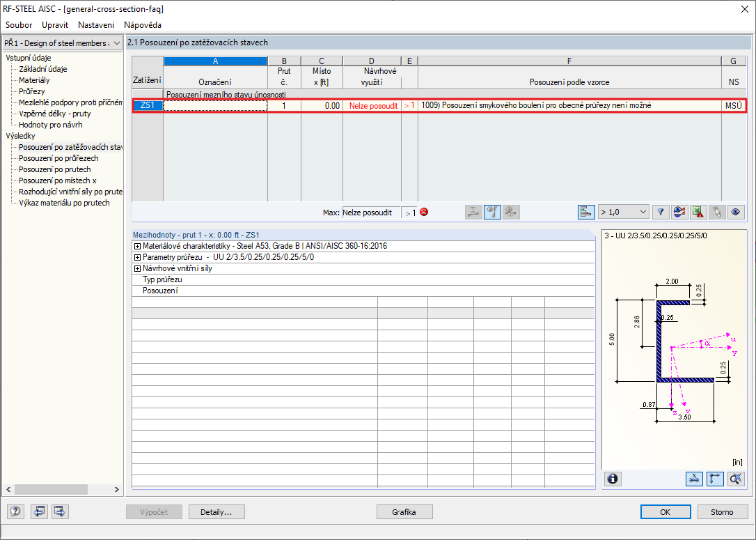Select Hodnoty pro návrh item
Viewport: 756px width, 540px height.
[51, 125]
